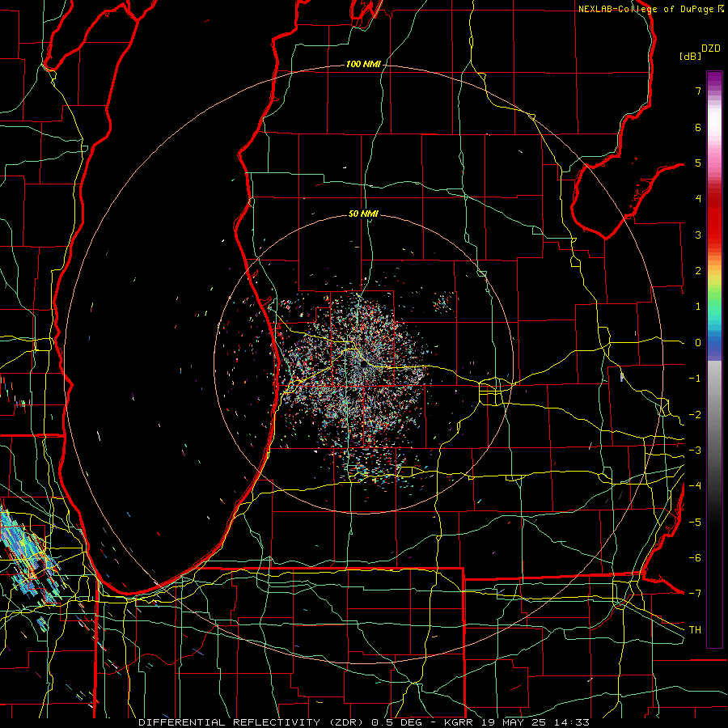Click the -4 value on color scale
Image resolution: width=728 pixels, height=728 pixels.
pyautogui.click(x=695, y=485)
